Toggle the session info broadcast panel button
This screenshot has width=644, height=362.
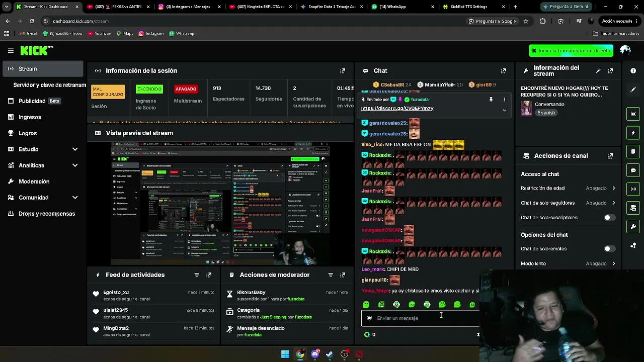click(633, 189)
